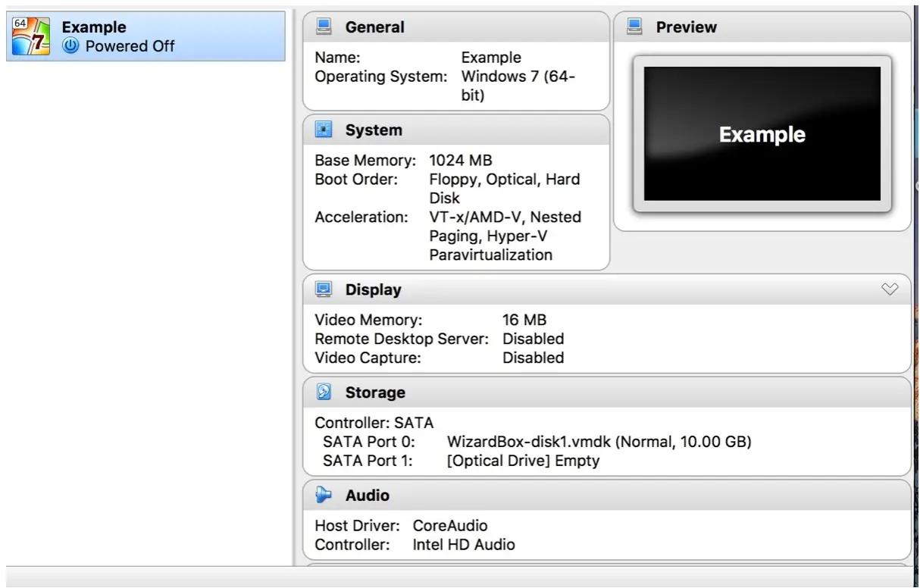
Task: Open General settings via the General heading
Action: click(374, 27)
